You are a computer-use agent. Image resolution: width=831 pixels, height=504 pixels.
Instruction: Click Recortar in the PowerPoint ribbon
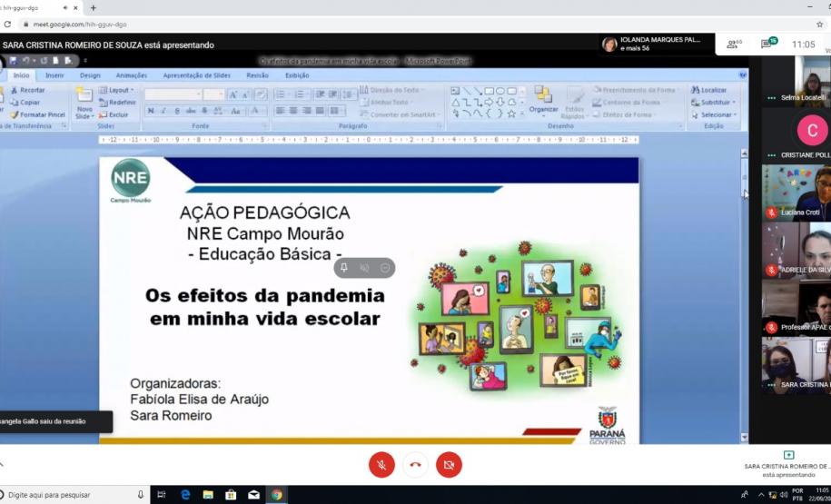click(x=27, y=90)
